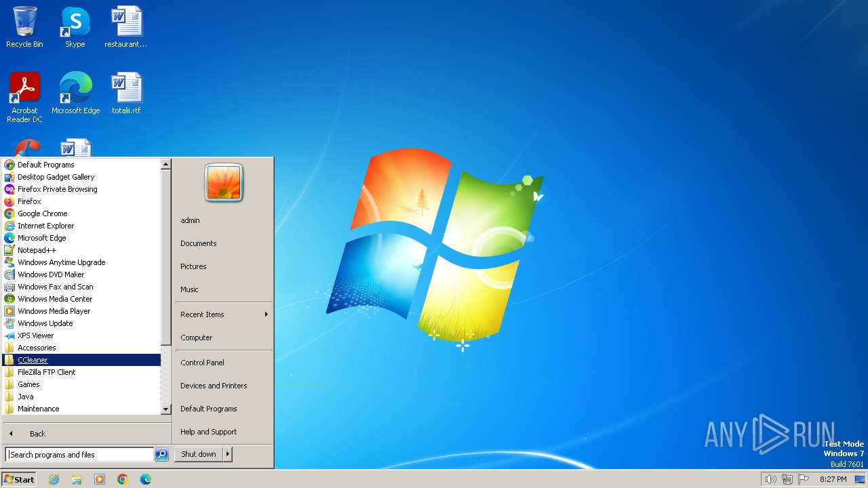Launch Internet Explorer from the programs list
Image resolution: width=868 pixels, height=488 pixels.
[81, 226]
